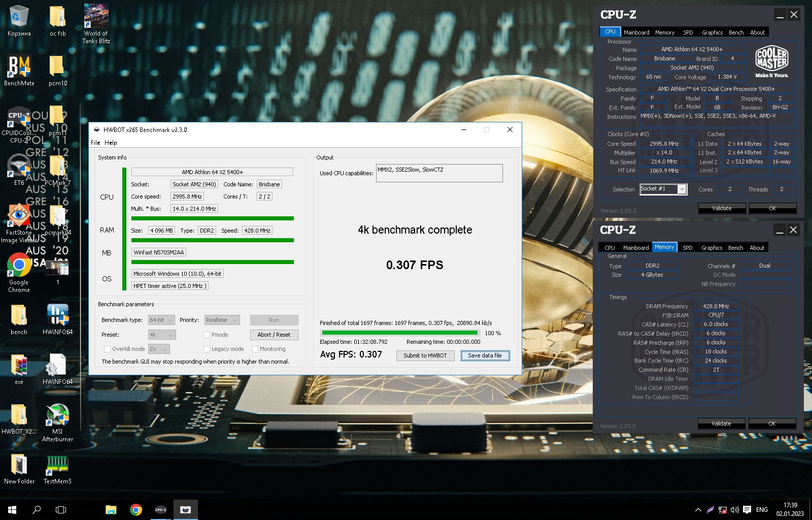This screenshot has height=520, width=812.
Task: Click the Core speed 2995.8 MHz field
Action: pyautogui.click(x=187, y=197)
